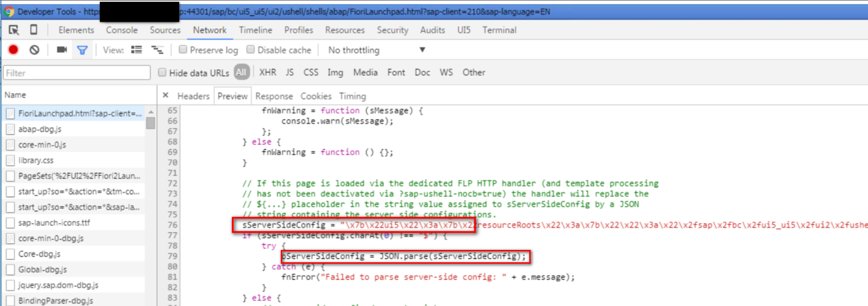Show the request Headers tab
This screenshot has height=306, width=868.
[x=193, y=96]
